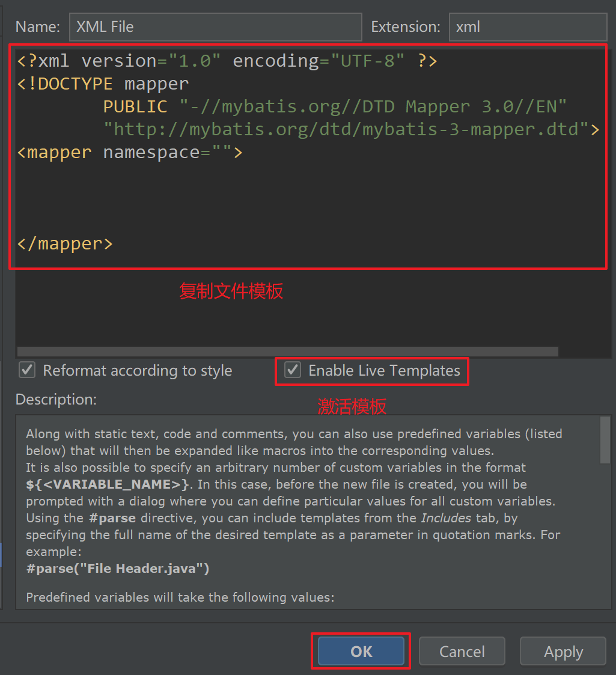Image resolution: width=616 pixels, height=675 pixels.
Task: Click the ${<VARIABLE_NAME>} text in description
Action: coord(108,484)
